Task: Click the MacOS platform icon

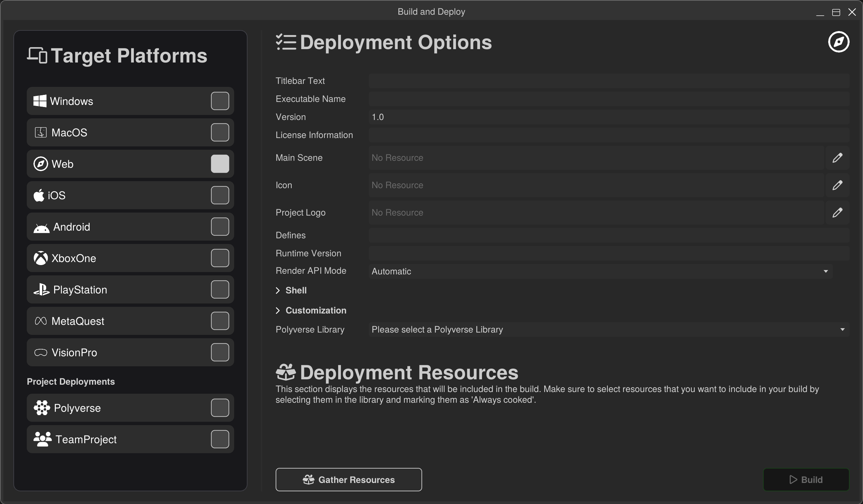Action: (x=40, y=132)
